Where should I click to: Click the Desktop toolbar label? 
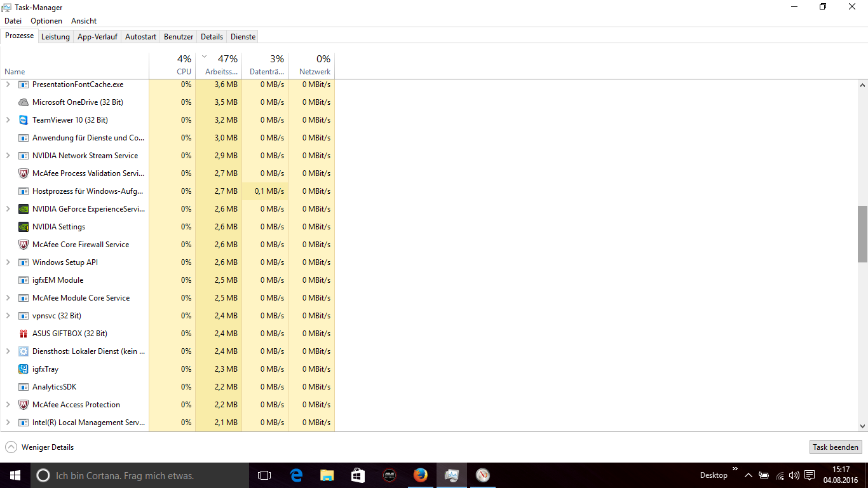coord(714,475)
